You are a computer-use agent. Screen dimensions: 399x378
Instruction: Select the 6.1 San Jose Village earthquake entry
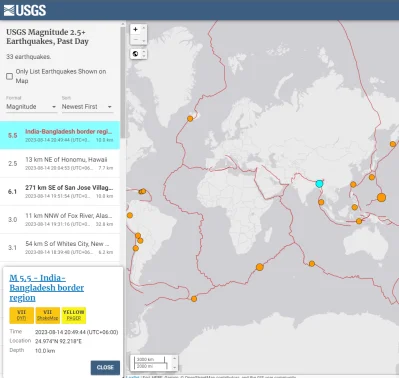click(x=60, y=191)
